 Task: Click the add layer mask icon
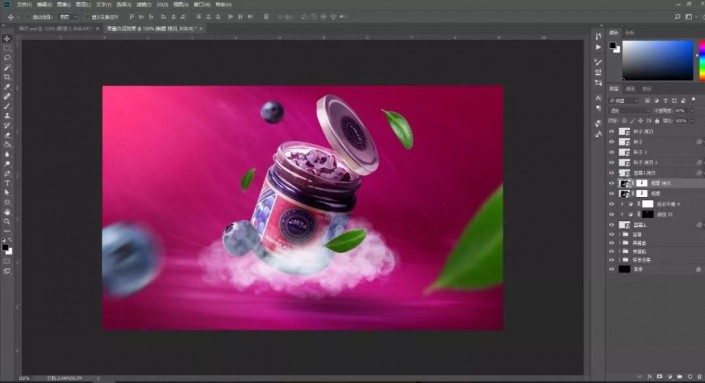660,376
